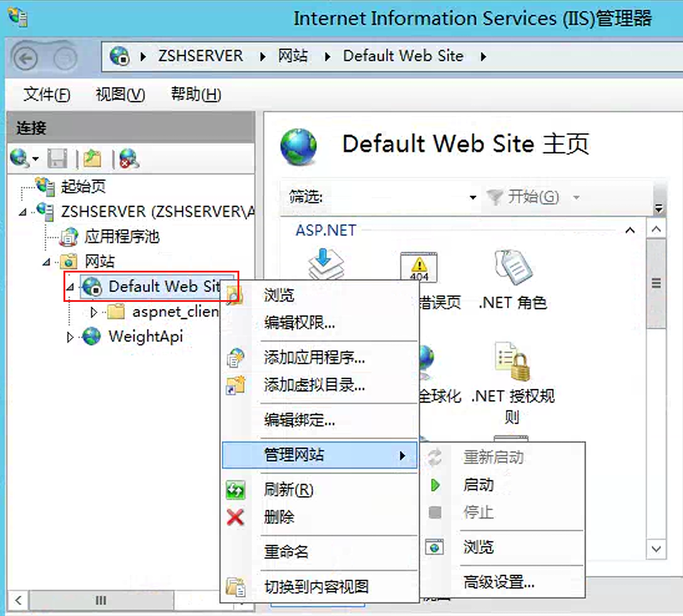This screenshot has height=616, width=683.
Task: Choose 高级设置... in the submenu
Action: pyautogui.click(x=502, y=582)
